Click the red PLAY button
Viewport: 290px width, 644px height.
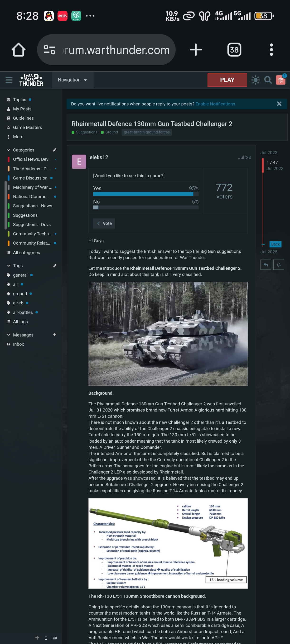coord(227,80)
